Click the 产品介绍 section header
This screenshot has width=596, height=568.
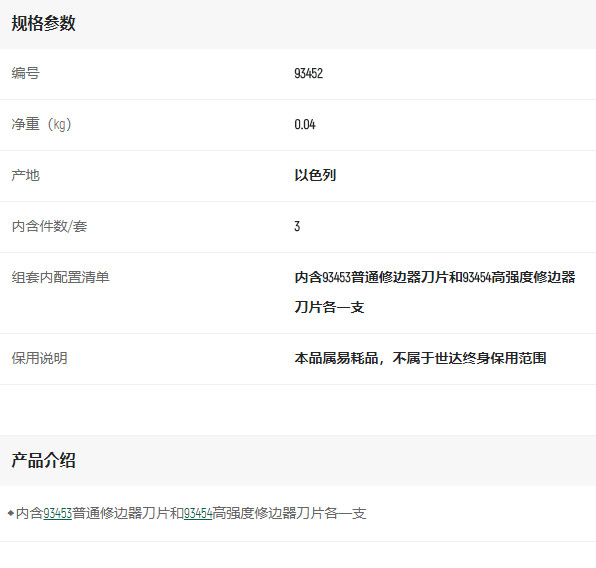pos(43,460)
